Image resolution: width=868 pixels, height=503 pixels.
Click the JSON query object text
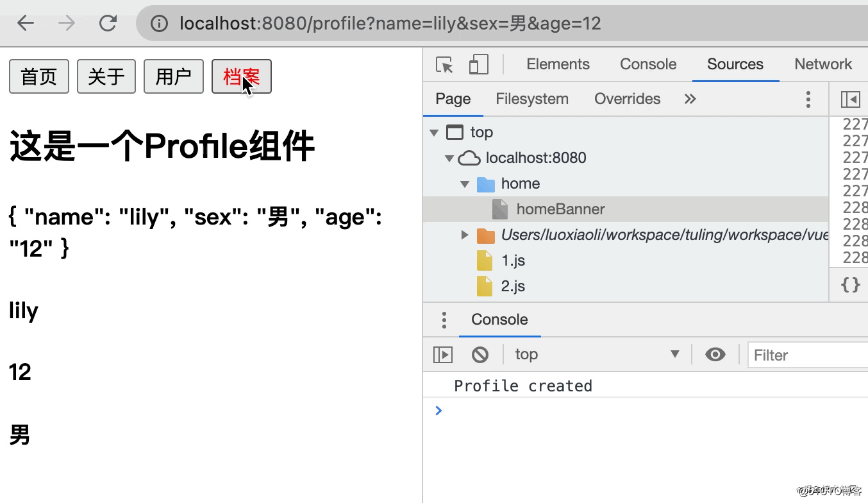196,232
